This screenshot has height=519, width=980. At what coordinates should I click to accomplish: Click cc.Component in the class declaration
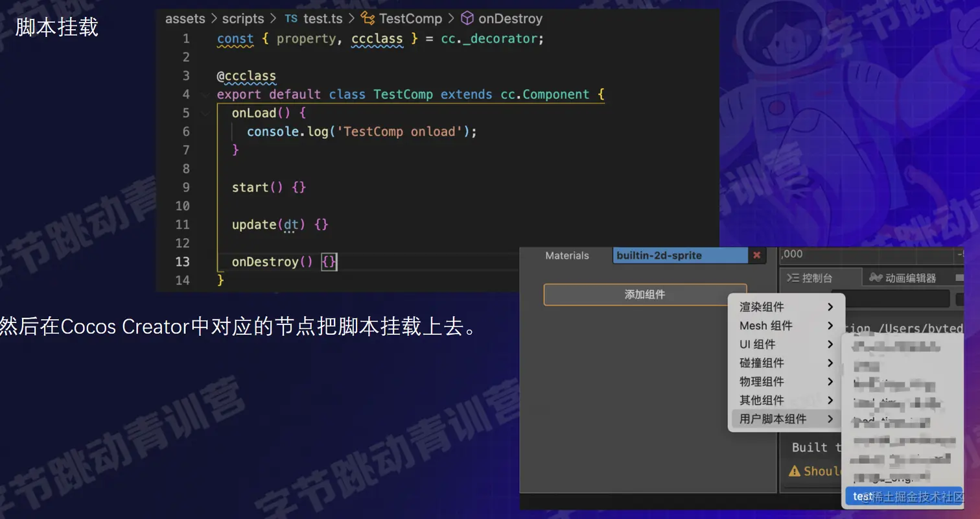click(544, 95)
